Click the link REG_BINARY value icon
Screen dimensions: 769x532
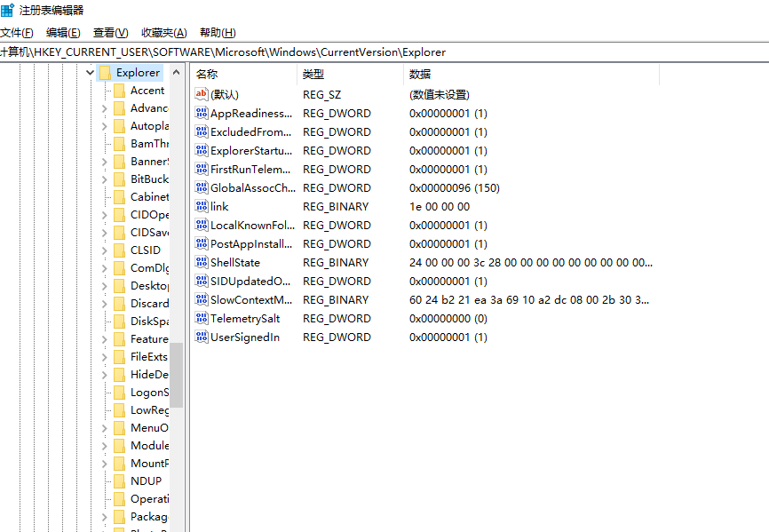click(x=202, y=206)
